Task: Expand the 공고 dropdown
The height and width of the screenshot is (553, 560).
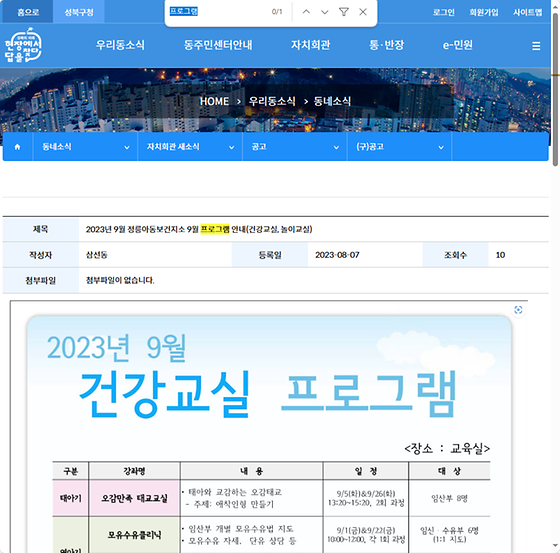Action: point(295,147)
